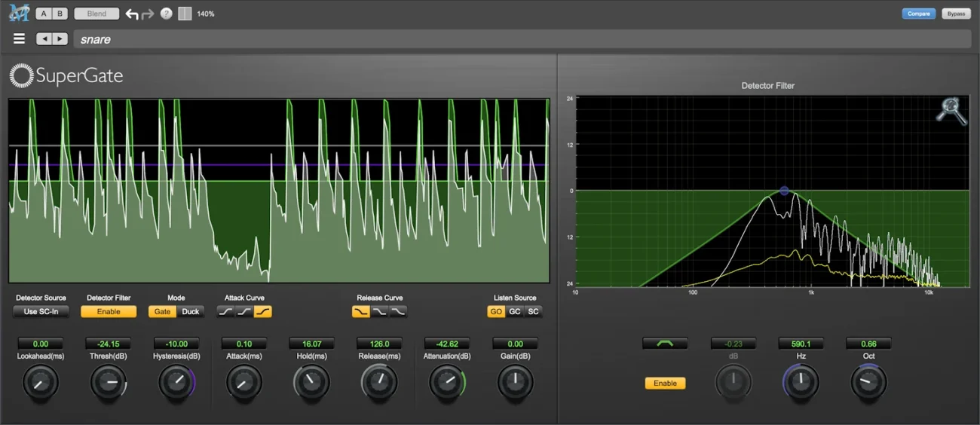
Task: Open the hamburger preset menu
Action: click(x=20, y=39)
